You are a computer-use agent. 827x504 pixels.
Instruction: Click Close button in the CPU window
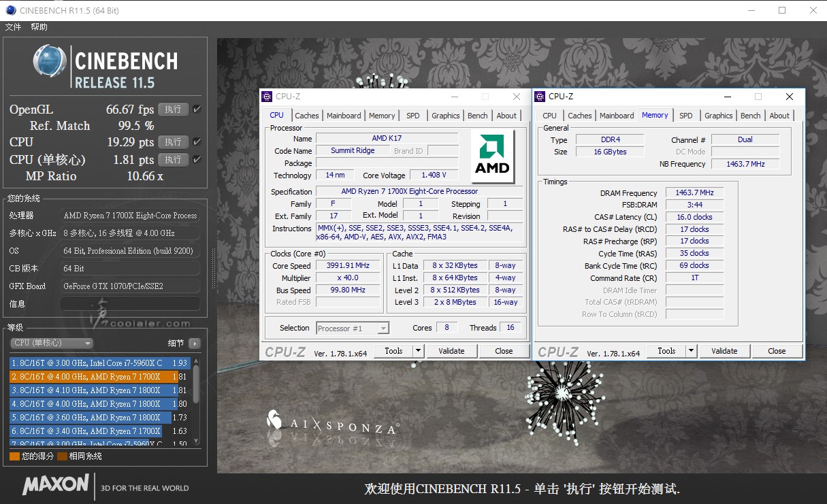coord(504,351)
